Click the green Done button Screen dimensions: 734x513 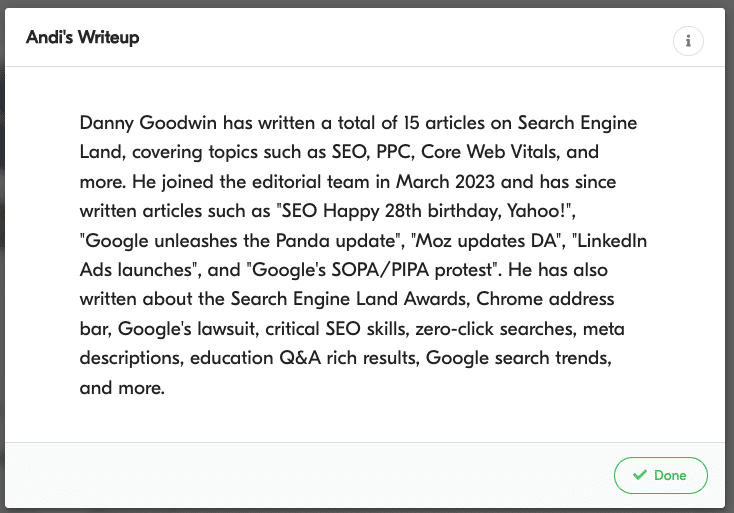coord(661,476)
